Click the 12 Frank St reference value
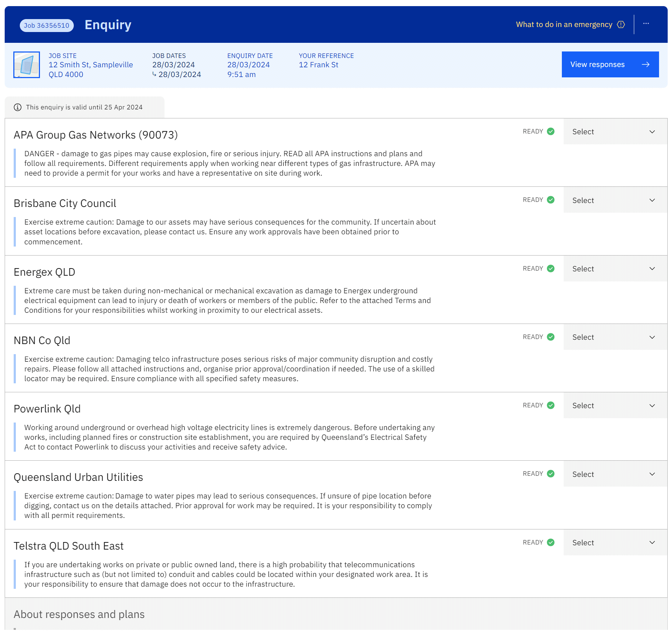The height and width of the screenshot is (632, 672). coord(319,65)
